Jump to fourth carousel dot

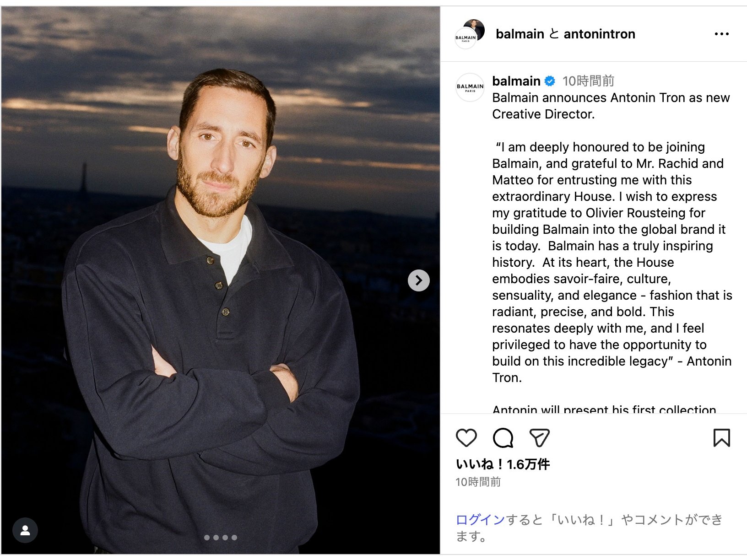coord(234,538)
